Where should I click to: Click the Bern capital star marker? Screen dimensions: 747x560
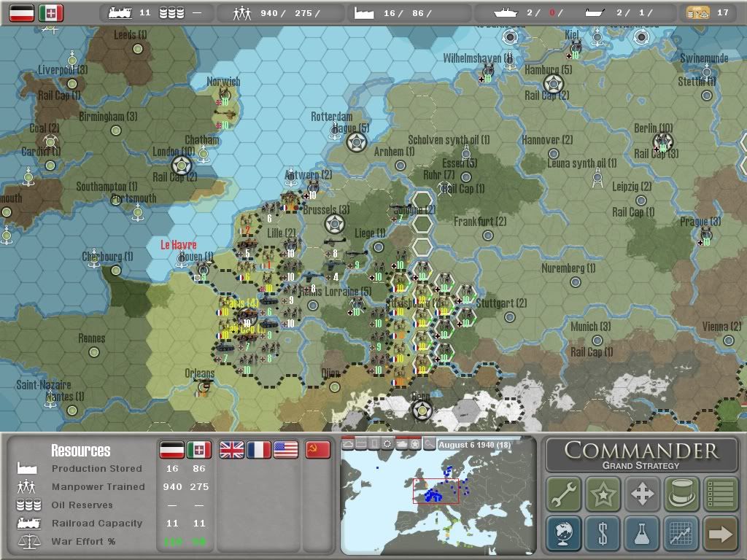coord(422,411)
